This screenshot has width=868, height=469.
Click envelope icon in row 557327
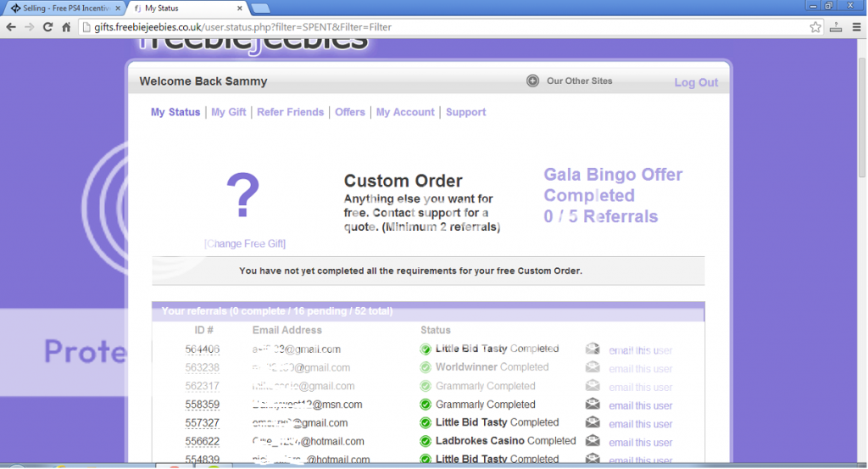tap(593, 422)
